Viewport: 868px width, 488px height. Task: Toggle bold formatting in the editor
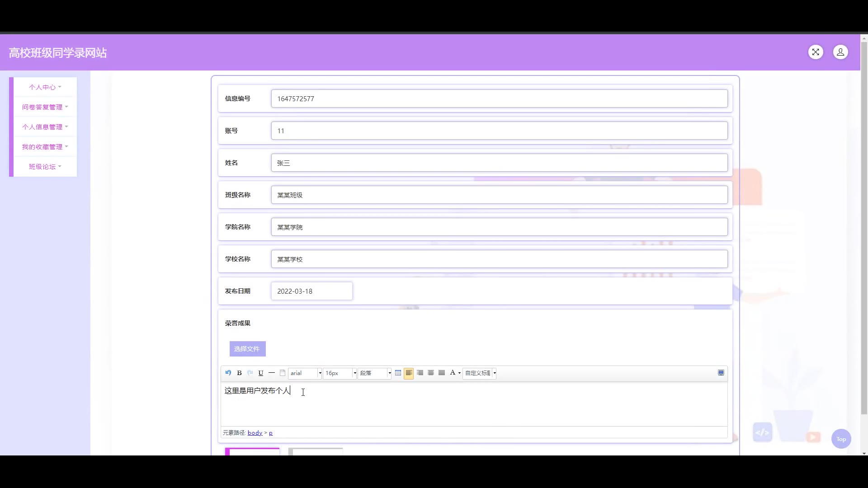(x=239, y=373)
